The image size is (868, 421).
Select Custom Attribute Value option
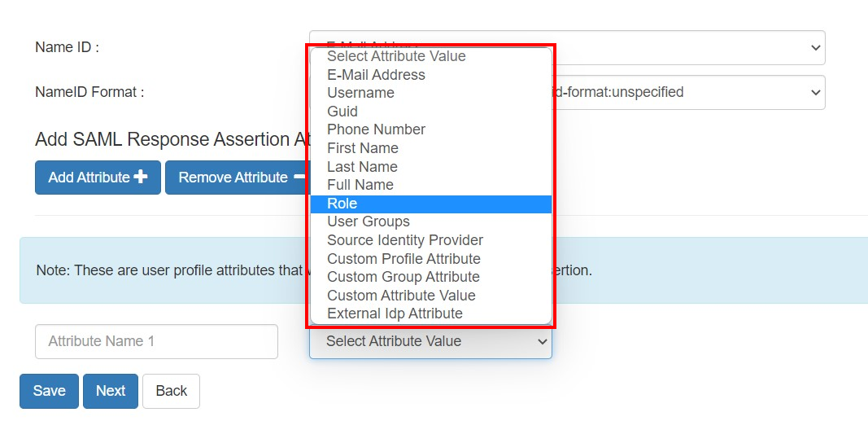[x=430, y=296]
